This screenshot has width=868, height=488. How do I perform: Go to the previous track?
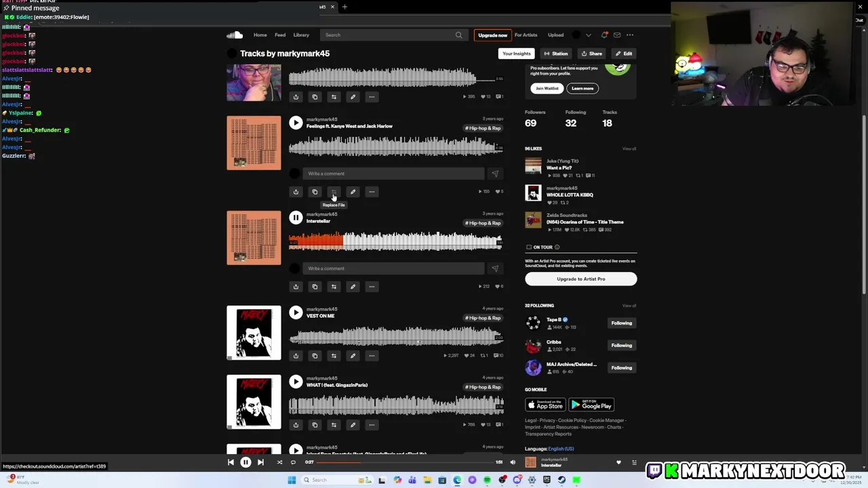click(231, 462)
